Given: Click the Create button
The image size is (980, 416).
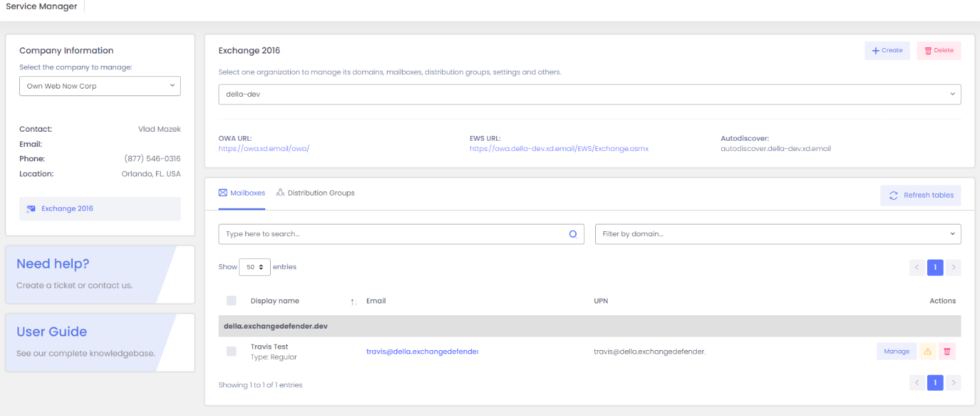Looking at the screenshot, I should (x=887, y=51).
